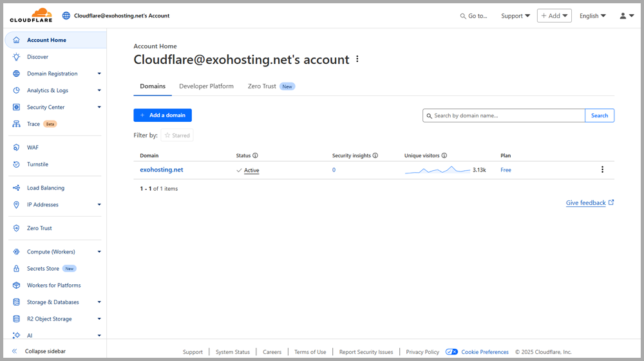This screenshot has width=644, height=361.
Task: Expand IP Addresses submenu arrow
Action: point(99,205)
